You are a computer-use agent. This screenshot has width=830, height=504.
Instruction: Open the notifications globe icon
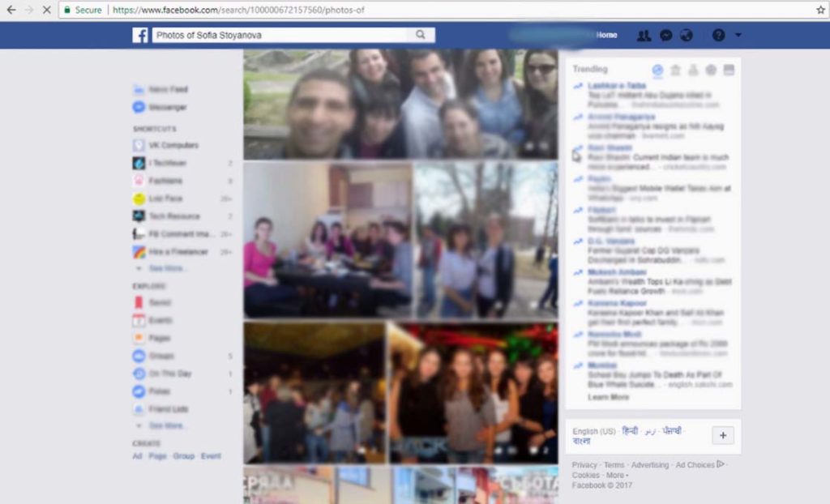coord(687,36)
